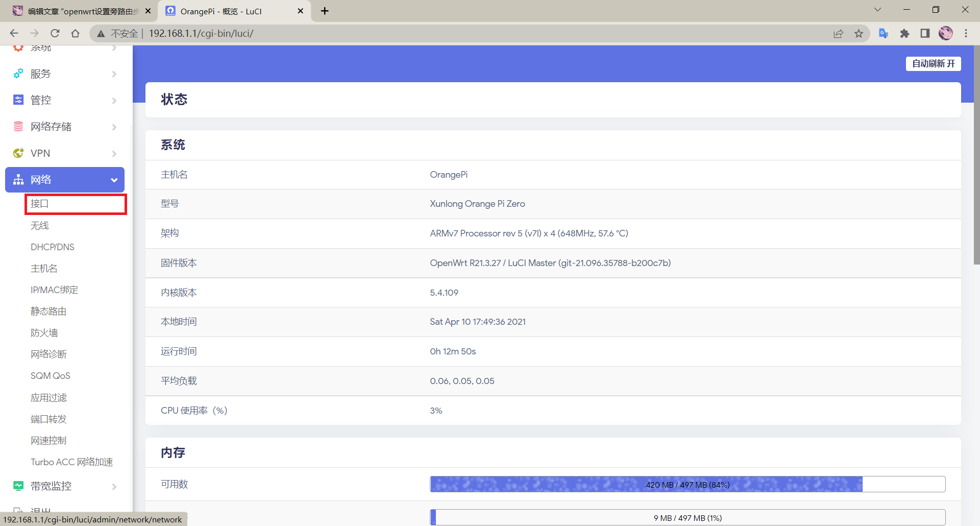980x526 pixels.
Task: Toggle the 自动刷新 auto-refresh button
Action: point(933,64)
